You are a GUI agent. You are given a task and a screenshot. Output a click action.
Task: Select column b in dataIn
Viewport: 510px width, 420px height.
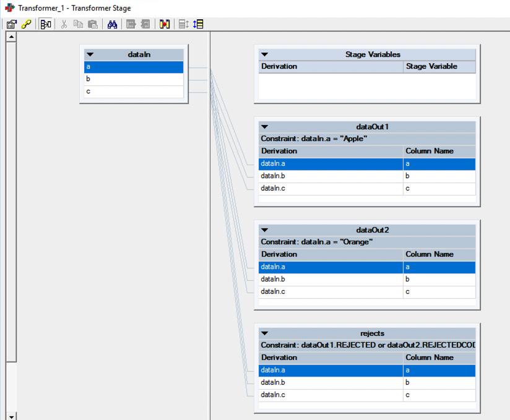134,79
